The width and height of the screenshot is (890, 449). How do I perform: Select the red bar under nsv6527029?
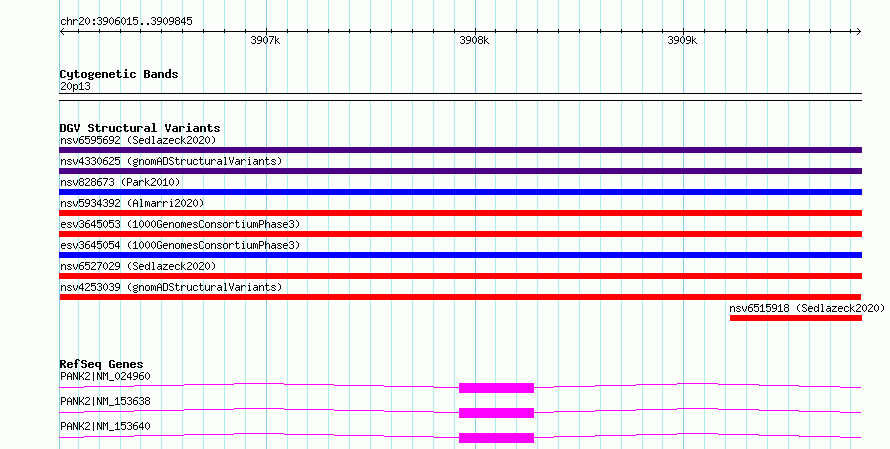460,276
